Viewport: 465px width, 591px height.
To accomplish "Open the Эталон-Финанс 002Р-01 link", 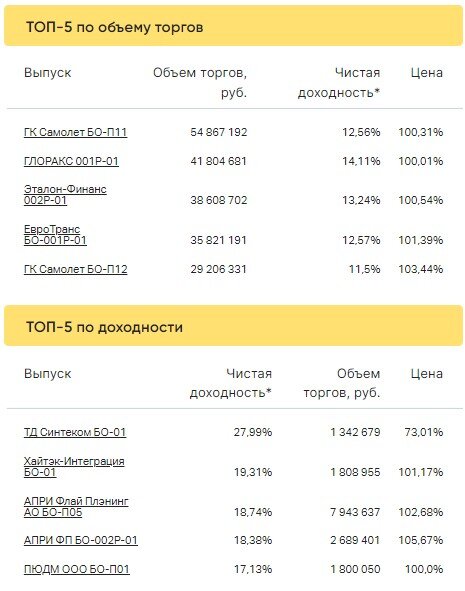I will pyautogui.click(x=65, y=194).
